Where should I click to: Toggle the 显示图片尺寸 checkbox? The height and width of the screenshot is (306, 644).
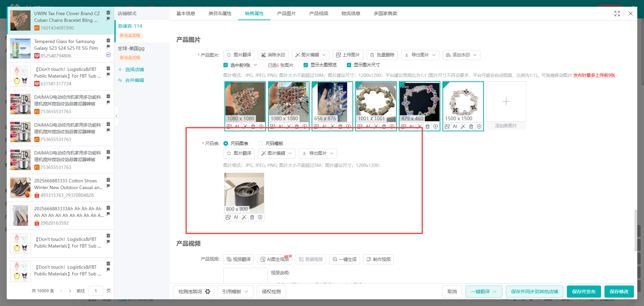click(x=349, y=65)
